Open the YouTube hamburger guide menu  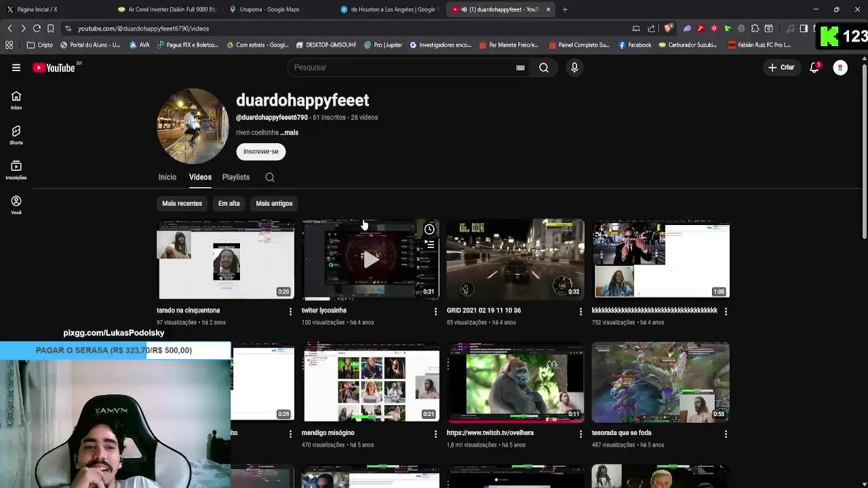pyautogui.click(x=16, y=68)
